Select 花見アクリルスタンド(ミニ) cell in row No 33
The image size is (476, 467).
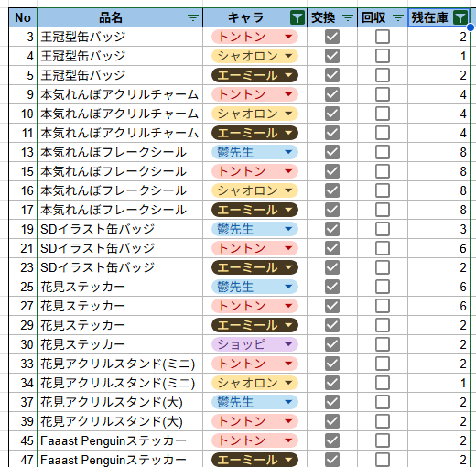pos(120,364)
